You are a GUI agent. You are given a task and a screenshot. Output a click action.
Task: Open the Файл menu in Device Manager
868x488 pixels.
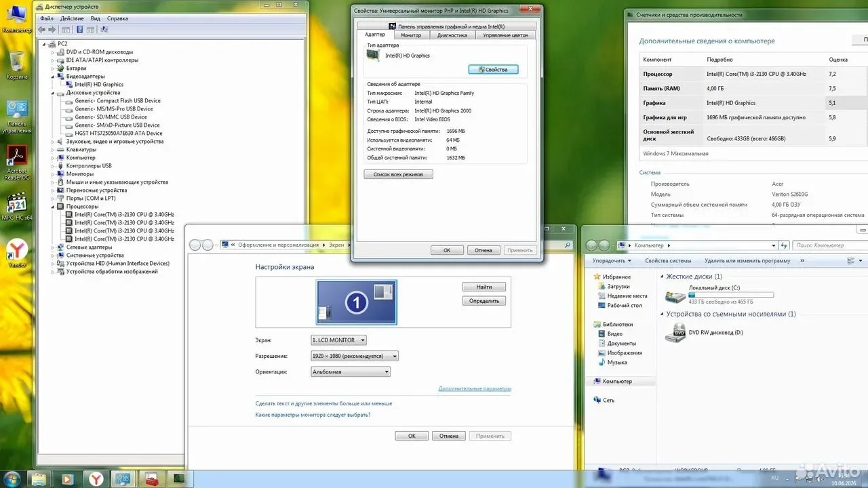(x=47, y=18)
